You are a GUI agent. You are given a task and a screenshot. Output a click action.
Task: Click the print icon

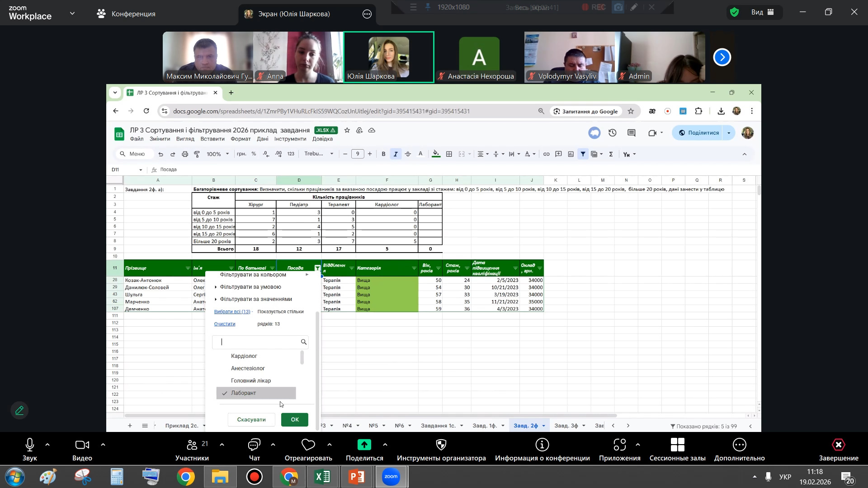[x=185, y=154]
